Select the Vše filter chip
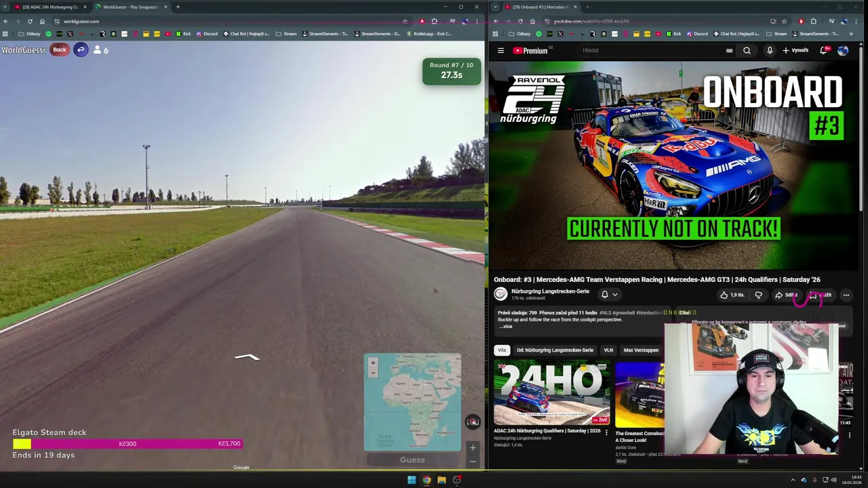868x488 pixels. (502, 350)
